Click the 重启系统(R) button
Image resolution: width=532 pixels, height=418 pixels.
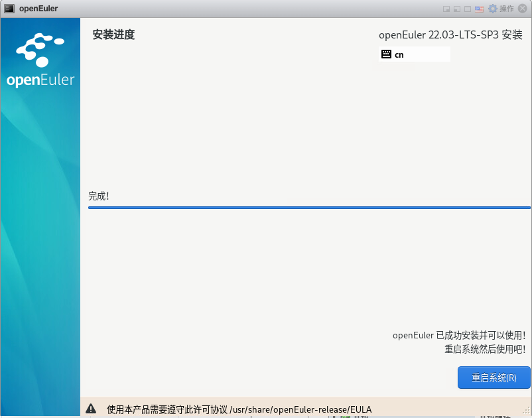494,378
